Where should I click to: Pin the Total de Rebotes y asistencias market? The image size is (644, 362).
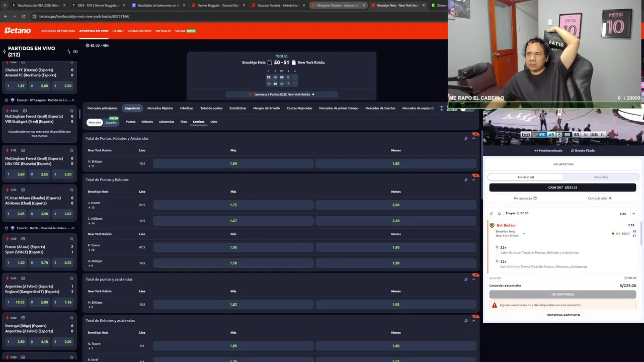[466, 320]
